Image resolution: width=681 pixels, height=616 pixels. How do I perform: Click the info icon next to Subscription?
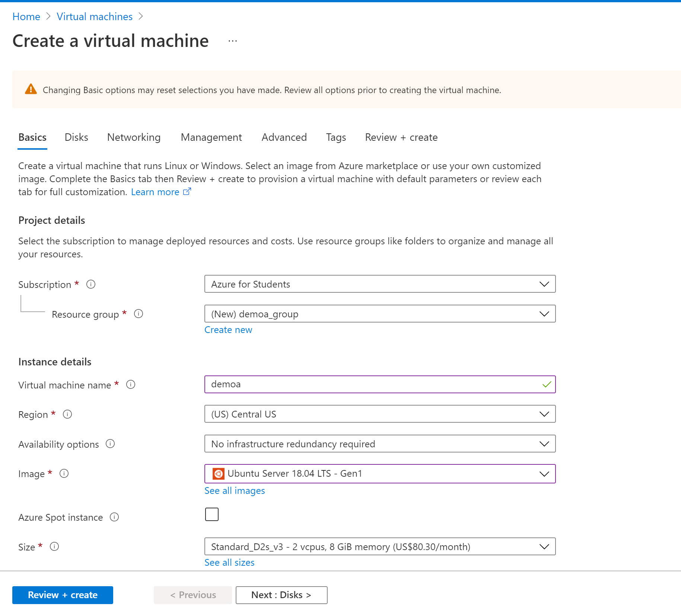91,284
